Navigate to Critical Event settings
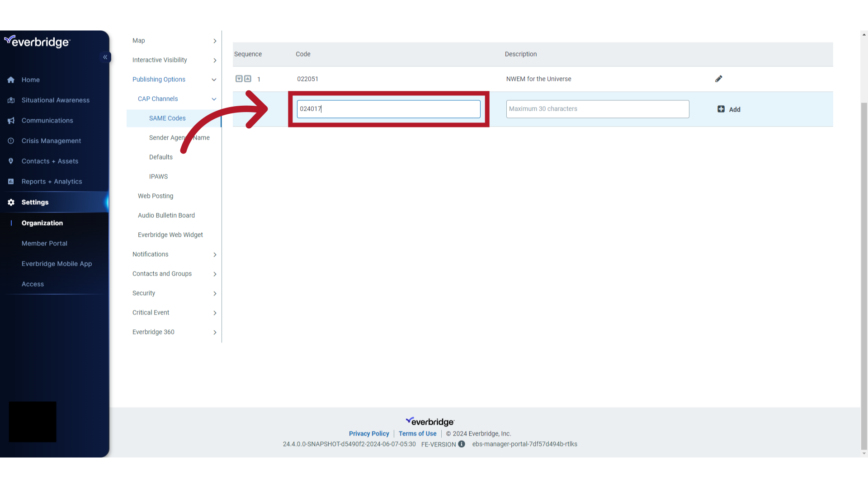 tap(151, 312)
